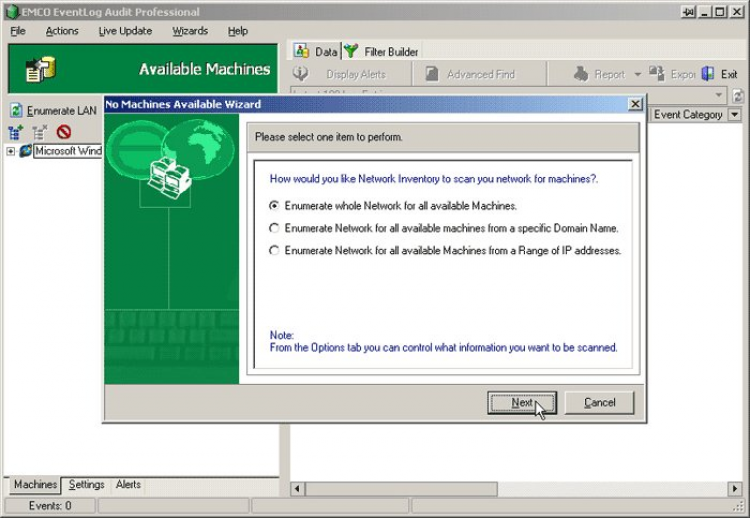This screenshot has height=518, width=750.
Task: Switch to the Machines bottom tab
Action: coord(35,485)
